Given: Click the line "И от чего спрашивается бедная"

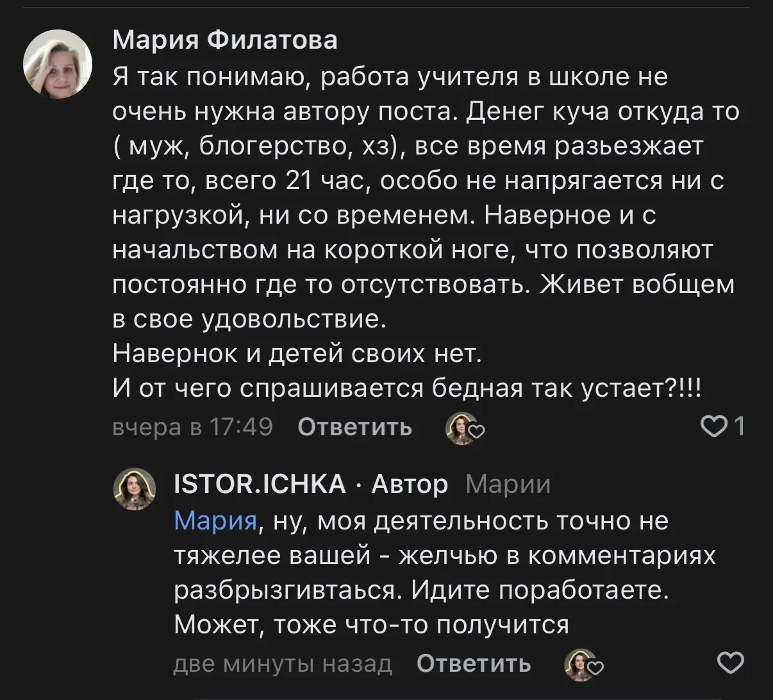Looking at the screenshot, I should [x=408, y=389].
